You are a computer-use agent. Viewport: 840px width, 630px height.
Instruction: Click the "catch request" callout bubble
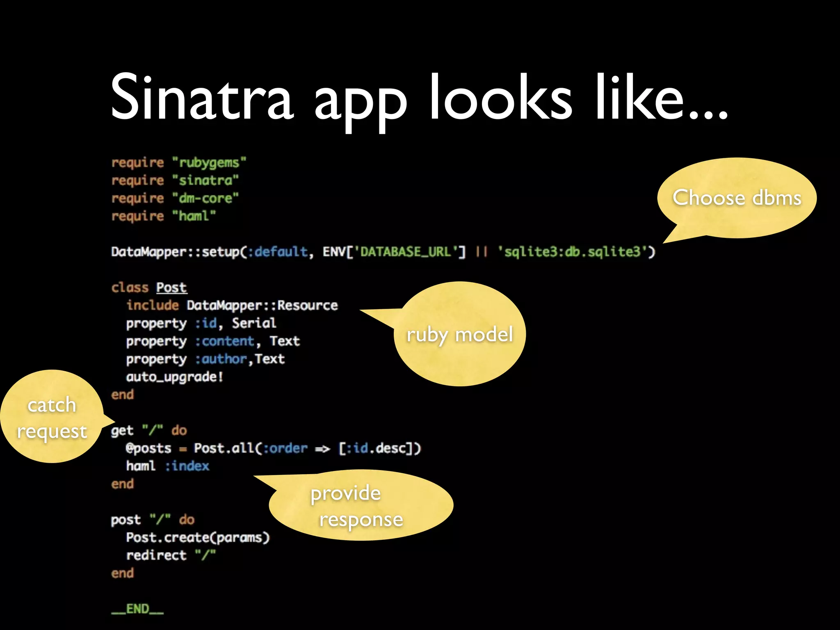[x=52, y=417]
